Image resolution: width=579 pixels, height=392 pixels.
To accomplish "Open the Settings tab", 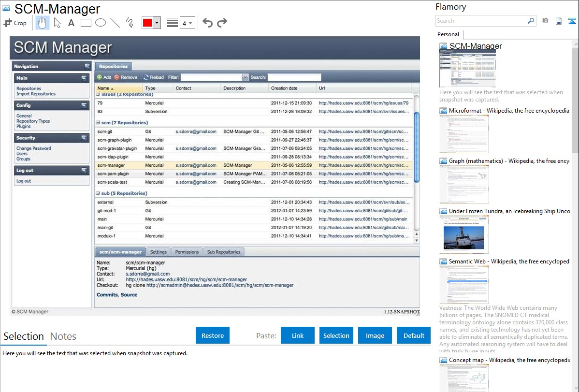I will tap(159, 252).
